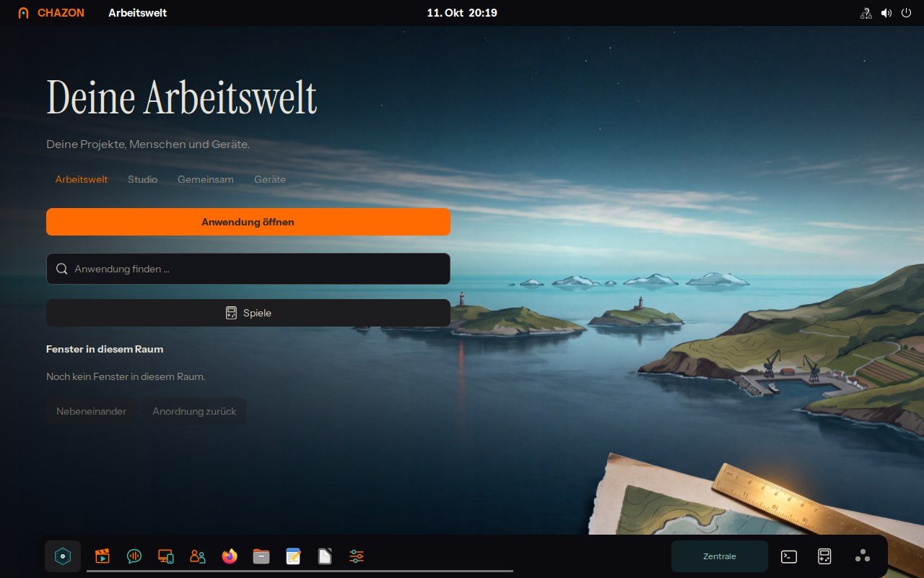Open the monitor and phone devices icon
924x578 pixels.
[x=166, y=556]
